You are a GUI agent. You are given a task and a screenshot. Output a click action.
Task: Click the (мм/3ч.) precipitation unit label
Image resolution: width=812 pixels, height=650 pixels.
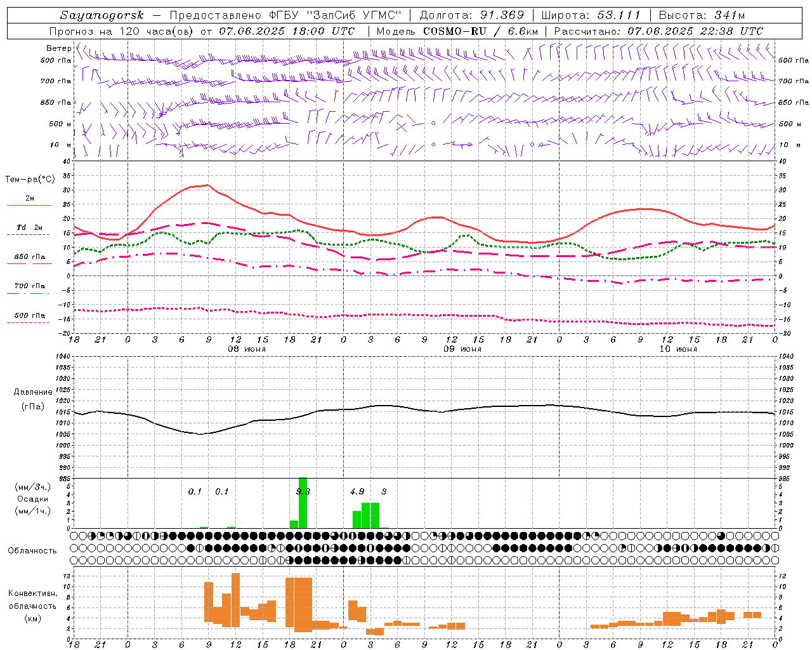33,487
